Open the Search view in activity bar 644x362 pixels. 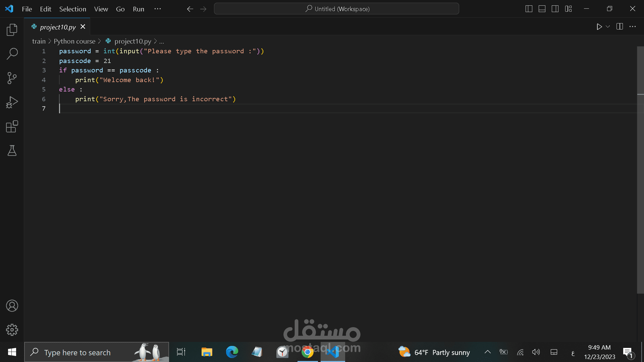(12, 54)
